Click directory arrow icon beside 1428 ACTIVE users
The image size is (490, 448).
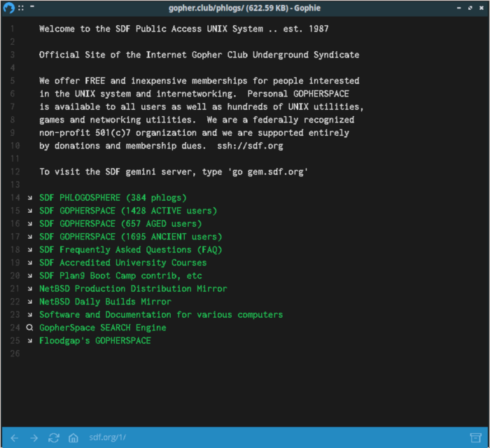[29, 211]
